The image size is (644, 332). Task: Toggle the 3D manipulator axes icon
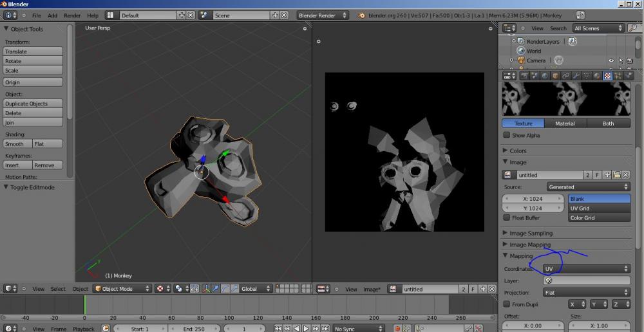pyautogui.click(x=206, y=288)
